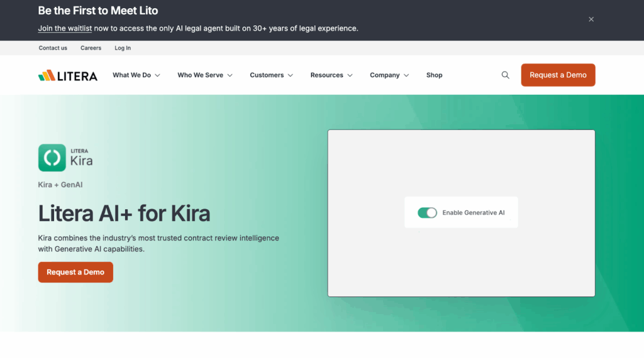The width and height of the screenshot is (644, 358).
Task: Open the Contact us link
Action: pos(53,48)
